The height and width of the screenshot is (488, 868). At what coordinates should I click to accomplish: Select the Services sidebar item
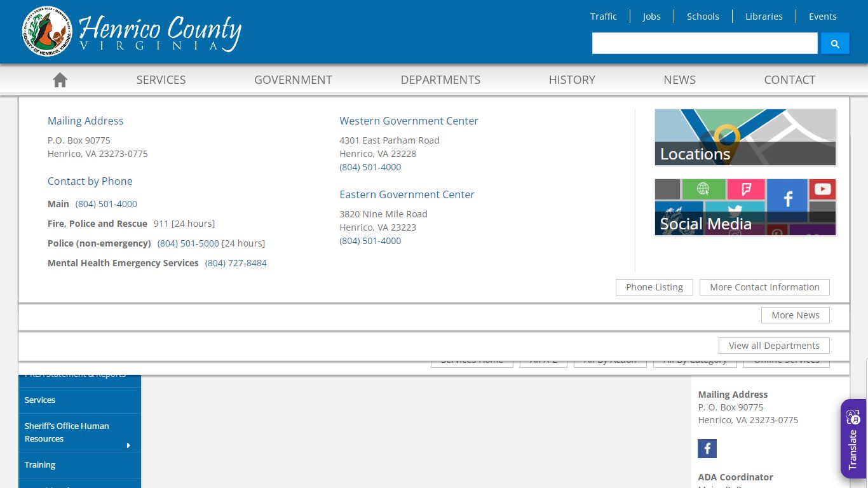click(79, 400)
